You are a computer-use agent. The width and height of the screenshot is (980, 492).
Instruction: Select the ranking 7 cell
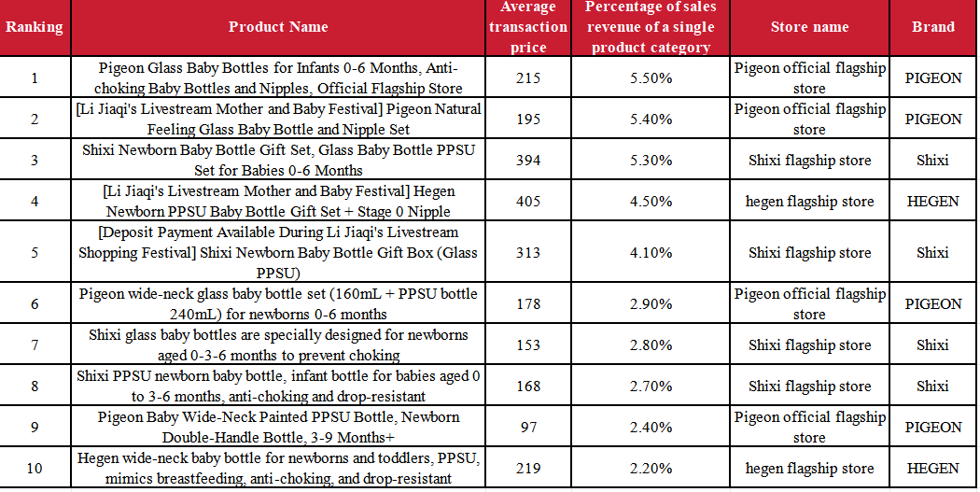35,344
